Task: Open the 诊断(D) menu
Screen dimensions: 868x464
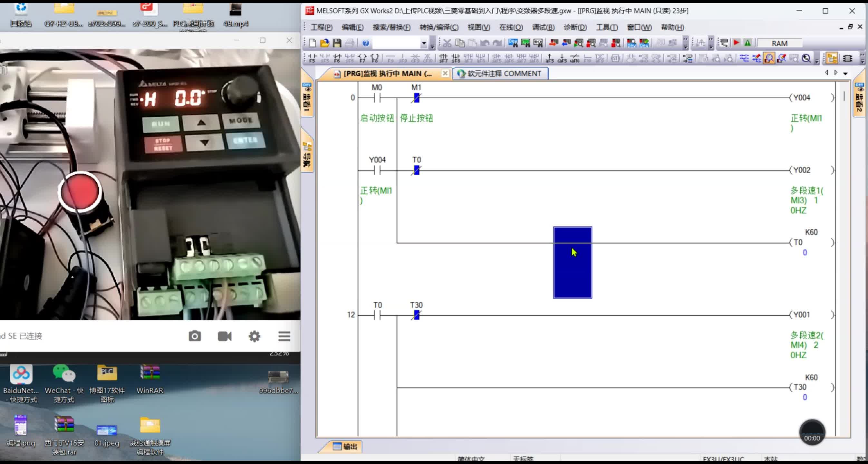Action: point(575,27)
